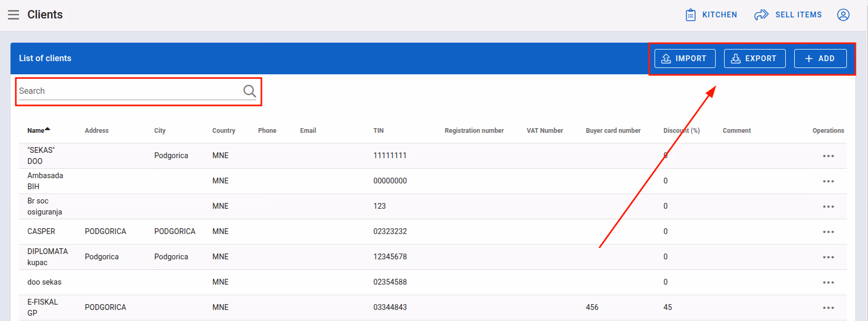The width and height of the screenshot is (868, 321).
Task: Sort by Email column header
Action: click(308, 130)
